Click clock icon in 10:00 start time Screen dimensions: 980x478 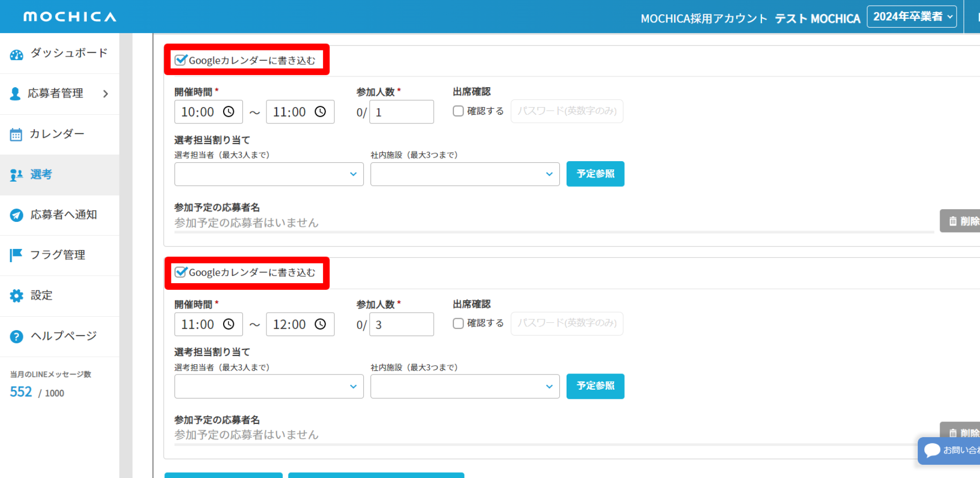click(x=229, y=112)
